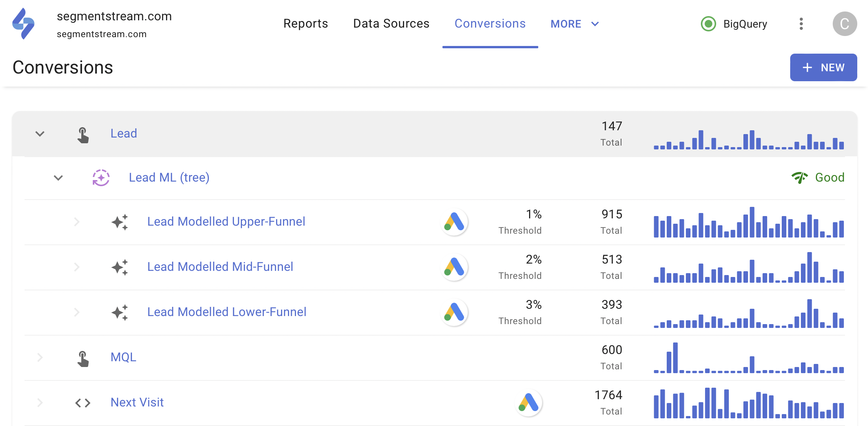The width and height of the screenshot is (868, 426).
Task: Click Google Ads icon in Lower-Funnel row
Action: click(454, 312)
